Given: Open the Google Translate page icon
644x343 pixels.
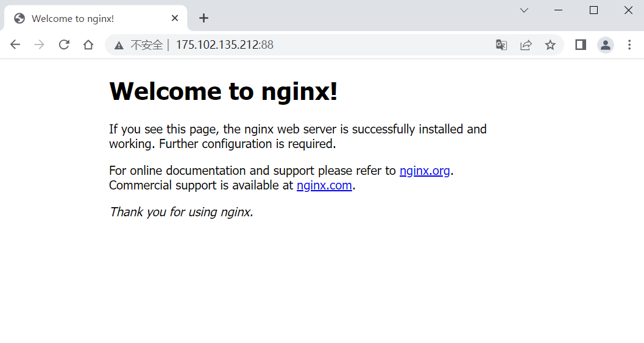Looking at the screenshot, I should pos(501,44).
